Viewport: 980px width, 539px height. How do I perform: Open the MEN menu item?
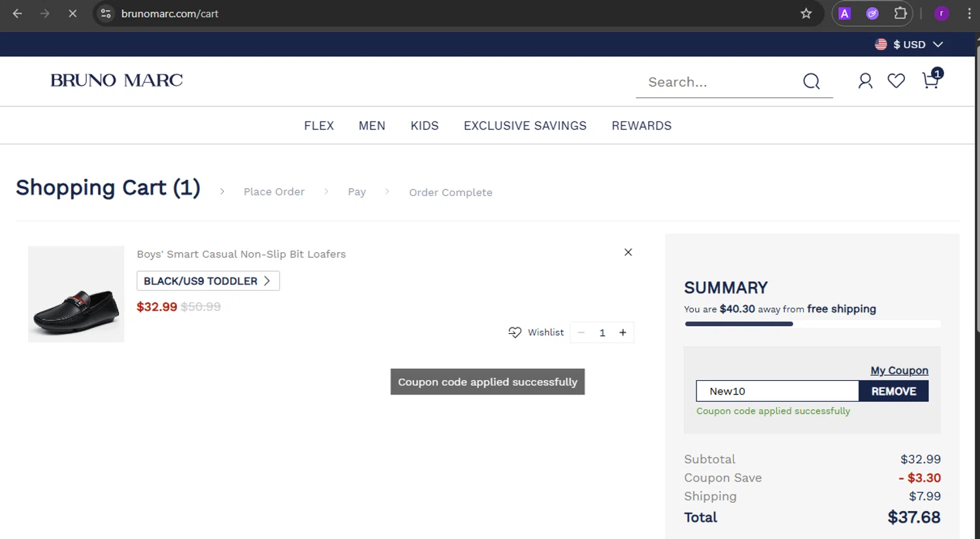click(x=372, y=125)
